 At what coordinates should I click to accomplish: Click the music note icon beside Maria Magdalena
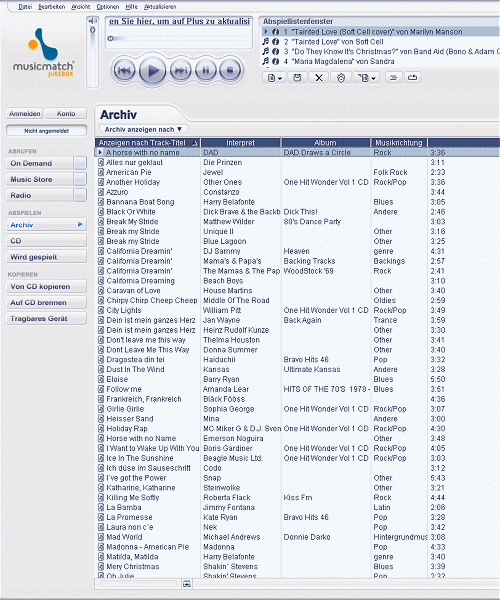pyautogui.click(x=266, y=61)
